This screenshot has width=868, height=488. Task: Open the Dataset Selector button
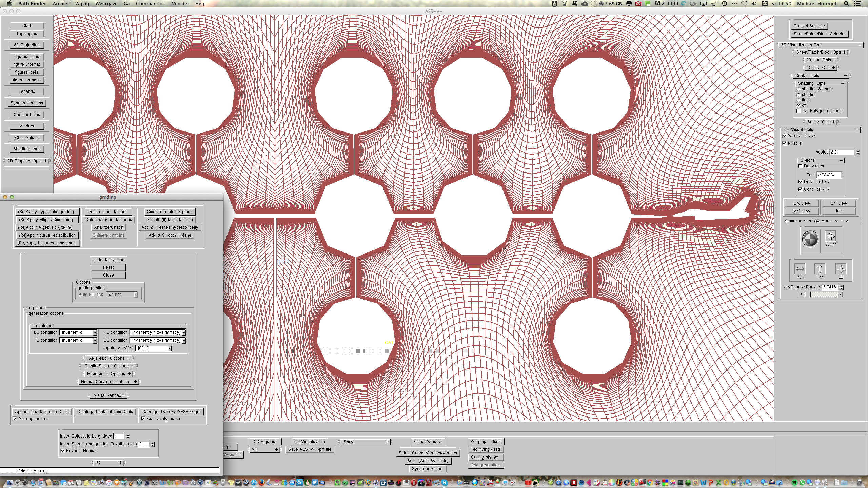(809, 26)
